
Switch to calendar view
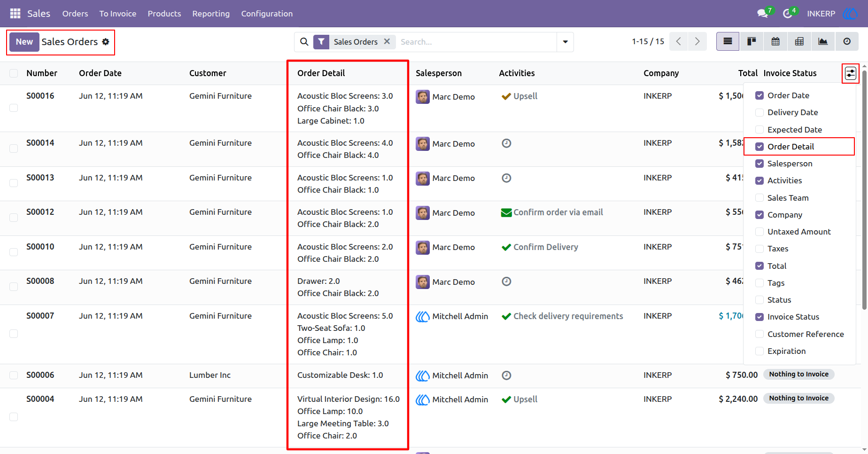[775, 41]
